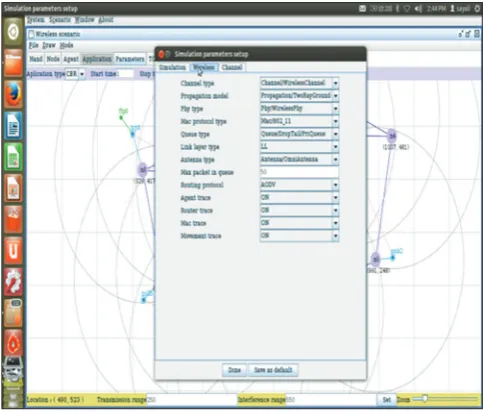Click the clock in the top panel
Viewport: 483px width, 413px height.
click(x=436, y=9)
